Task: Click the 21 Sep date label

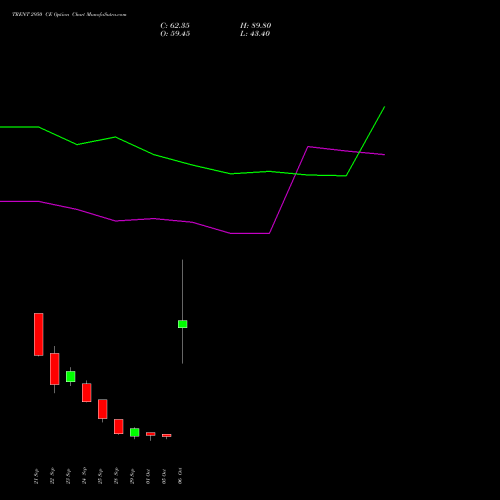Action: click(x=36, y=476)
